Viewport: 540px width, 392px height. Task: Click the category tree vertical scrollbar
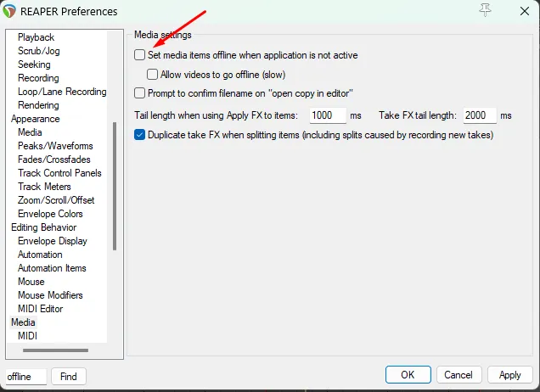[115, 186]
